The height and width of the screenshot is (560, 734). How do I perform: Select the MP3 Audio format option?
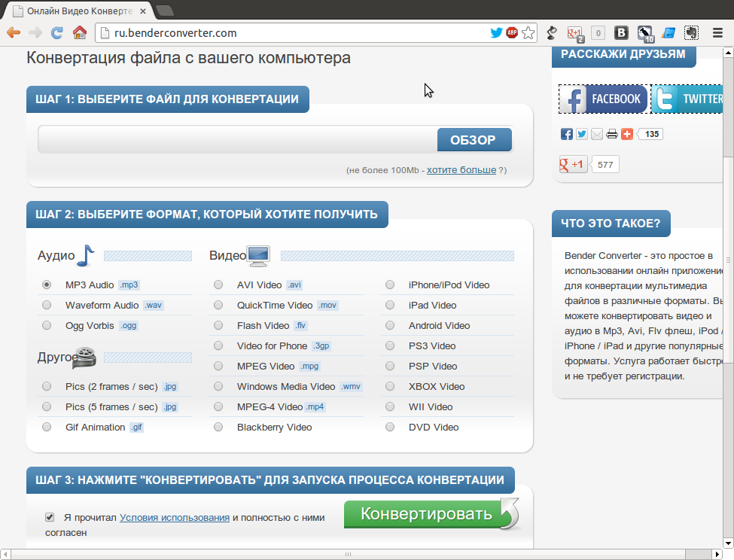(47, 285)
